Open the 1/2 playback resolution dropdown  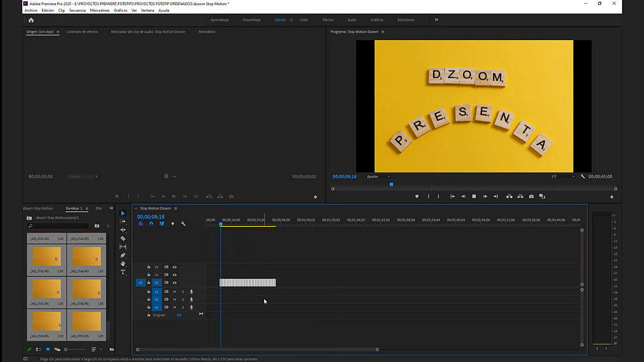[x=562, y=177]
